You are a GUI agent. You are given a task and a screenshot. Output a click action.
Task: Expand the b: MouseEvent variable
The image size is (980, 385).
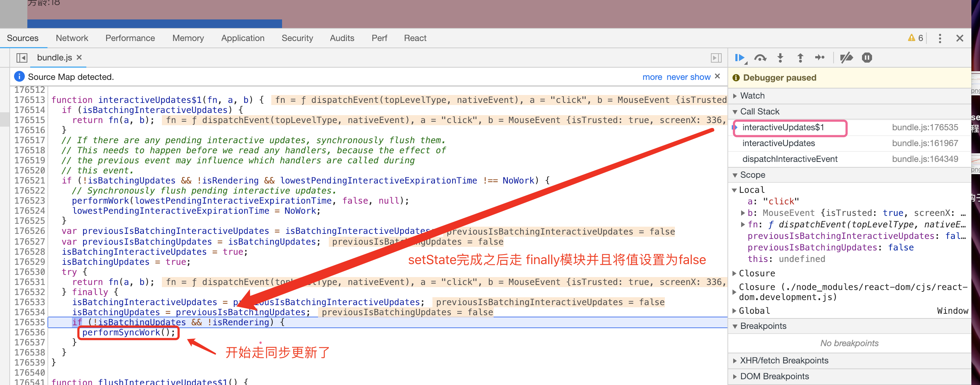point(743,213)
